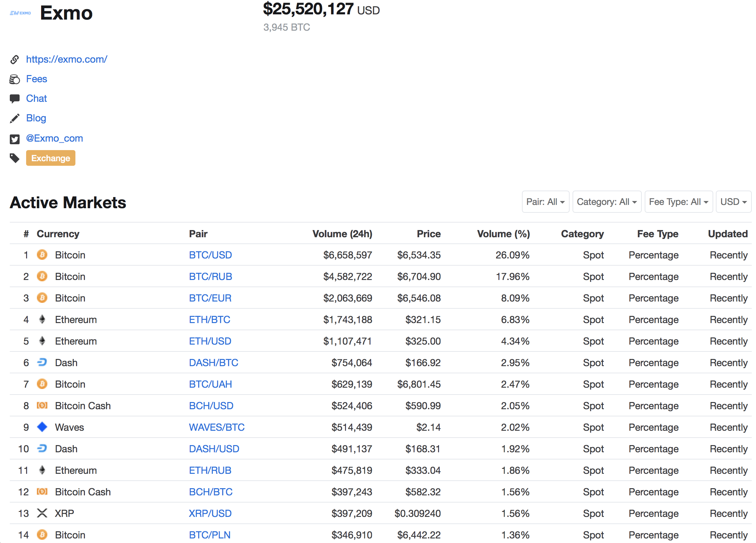The width and height of the screenshot is (756, 543).
Task: Click the Ethereum icon in the ETH/RUB row
Action: click(x=42, y=470)
